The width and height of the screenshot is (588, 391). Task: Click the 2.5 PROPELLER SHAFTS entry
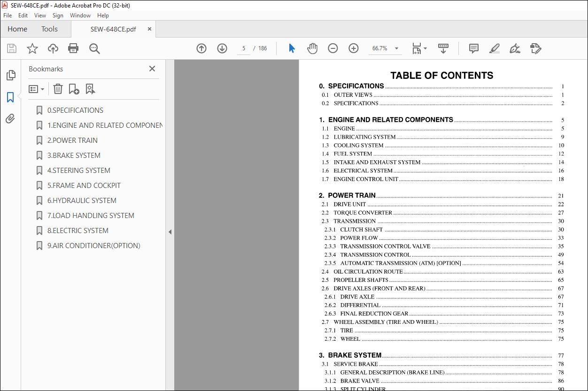click(442, 280)
